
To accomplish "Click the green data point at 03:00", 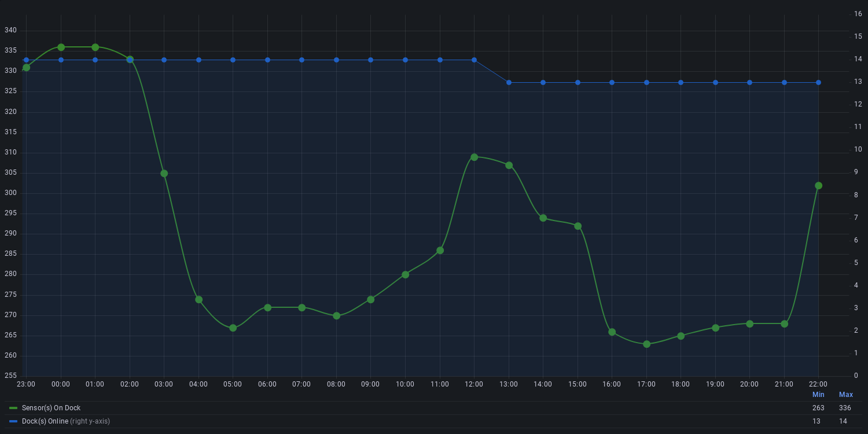I will tap(164, 173).
